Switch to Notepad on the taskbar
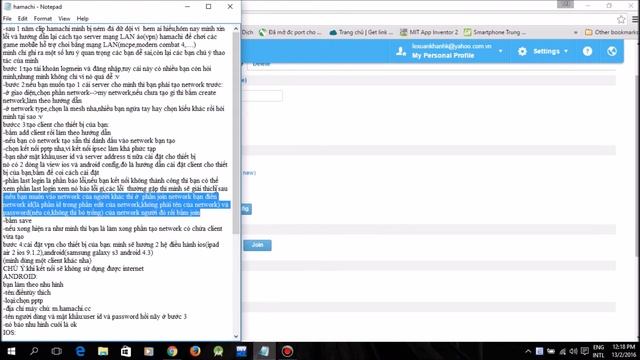Screen dimensions: 640x360 click(264, 351)
